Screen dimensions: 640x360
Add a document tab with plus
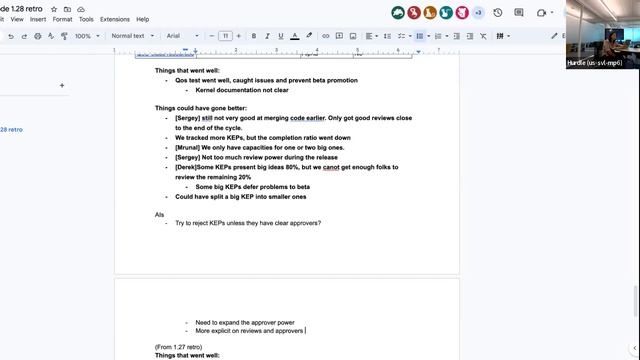pos(62,85)
